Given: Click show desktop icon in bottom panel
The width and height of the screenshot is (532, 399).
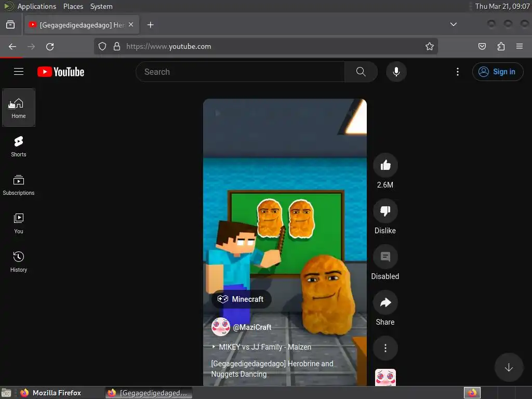Looking at the screenshot, I should click(6, 393).
